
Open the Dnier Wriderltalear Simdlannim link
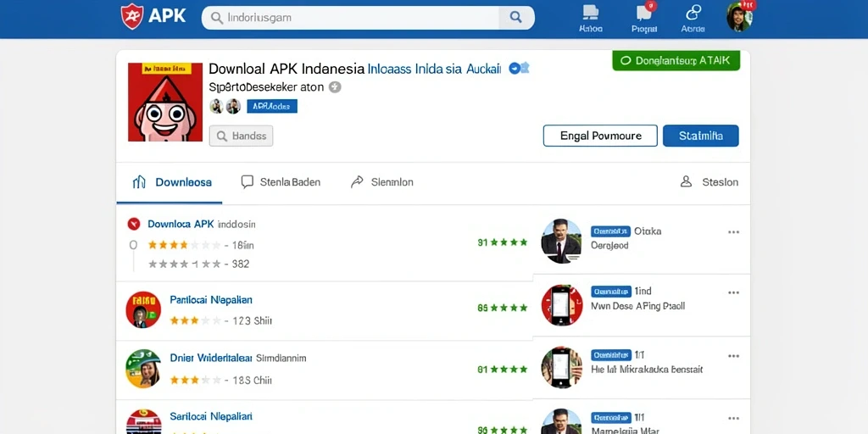tap(238, 359)
